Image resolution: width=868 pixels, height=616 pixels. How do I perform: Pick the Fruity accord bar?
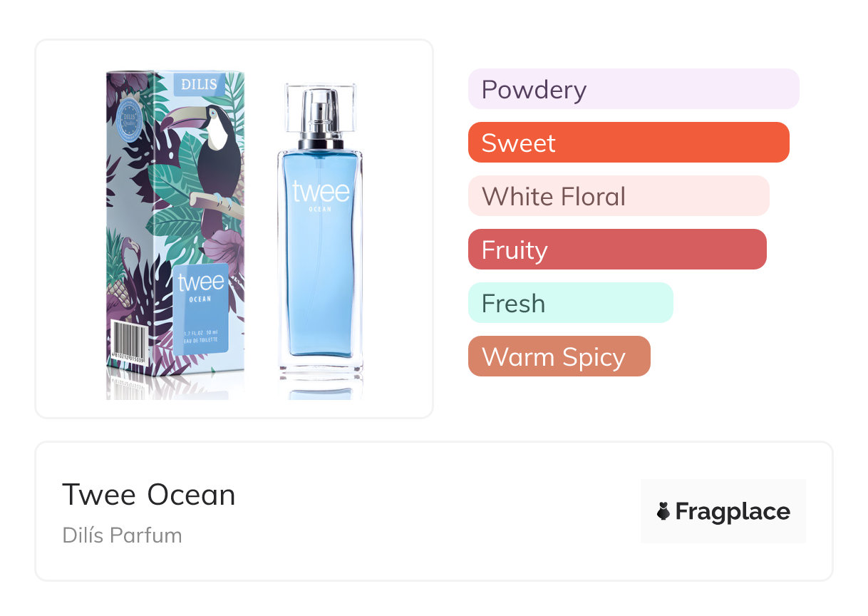click(x=616, y=250)
